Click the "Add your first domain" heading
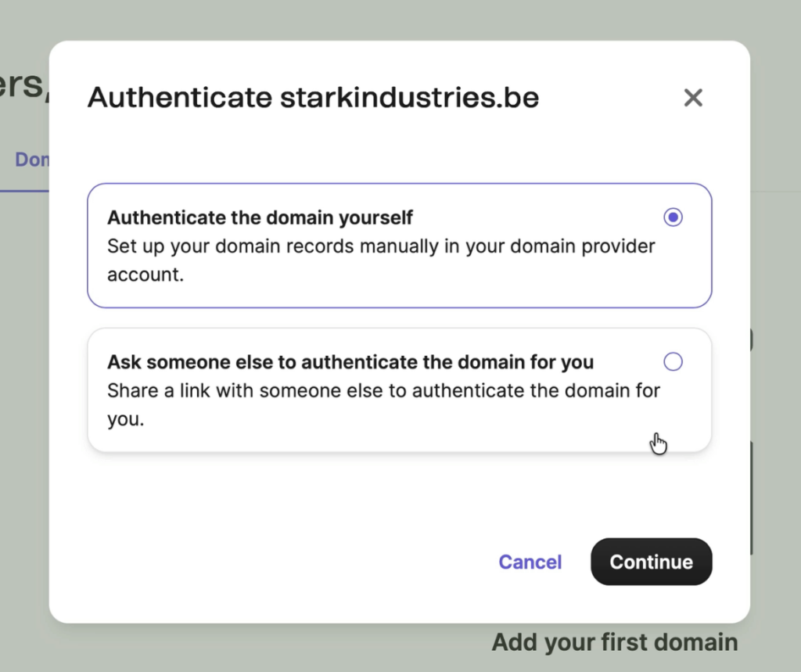 pyautogui.click(x=614, y=643)
